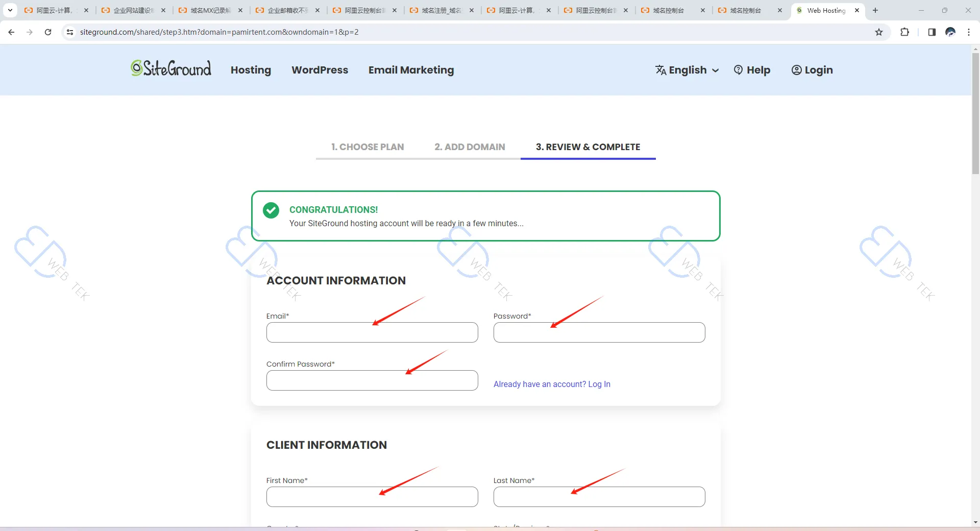Viewport: 980px width, 531px height.
Task: Open the WordPress menu
Action: 320,70
